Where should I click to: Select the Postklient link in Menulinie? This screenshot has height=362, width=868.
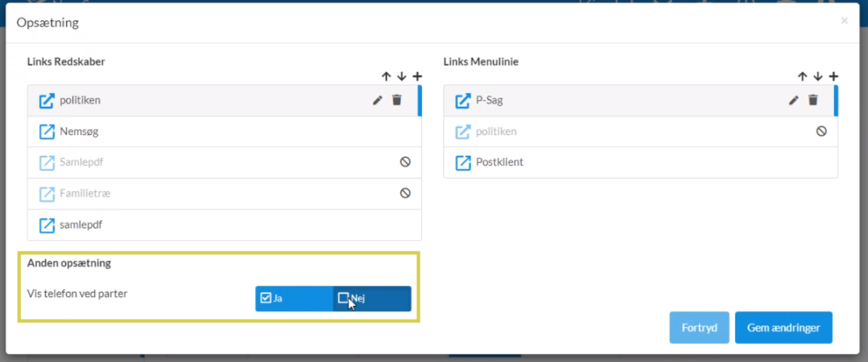(499, 162)
